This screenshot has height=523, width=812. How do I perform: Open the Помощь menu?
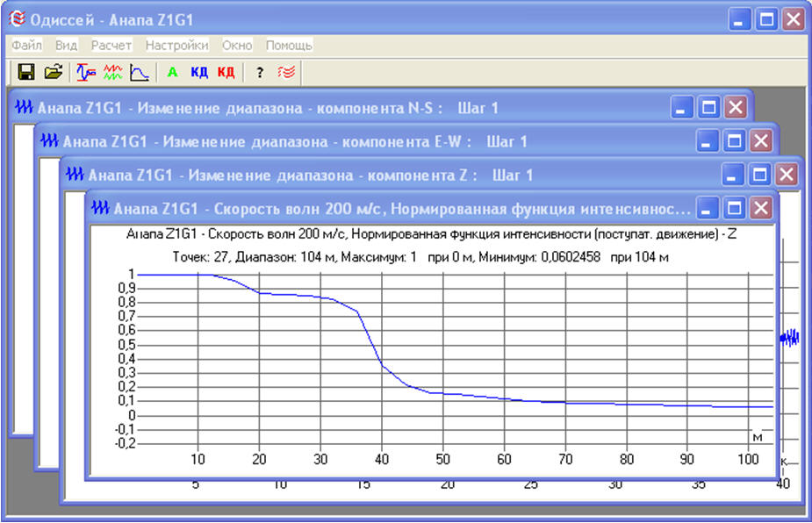289,45
